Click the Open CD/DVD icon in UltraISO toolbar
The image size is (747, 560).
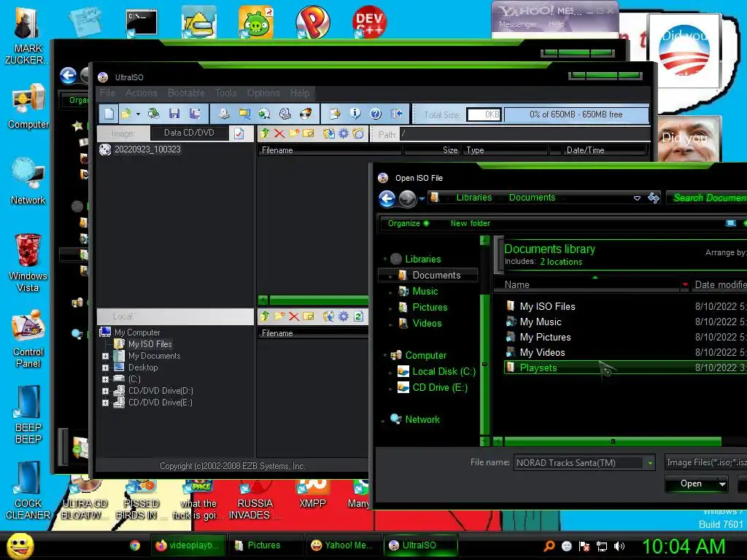point(153,113)
